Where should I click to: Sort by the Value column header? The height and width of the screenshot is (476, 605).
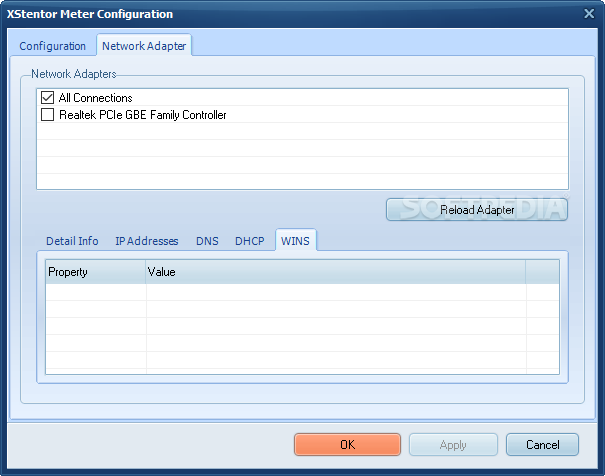[x=335, y=272]
